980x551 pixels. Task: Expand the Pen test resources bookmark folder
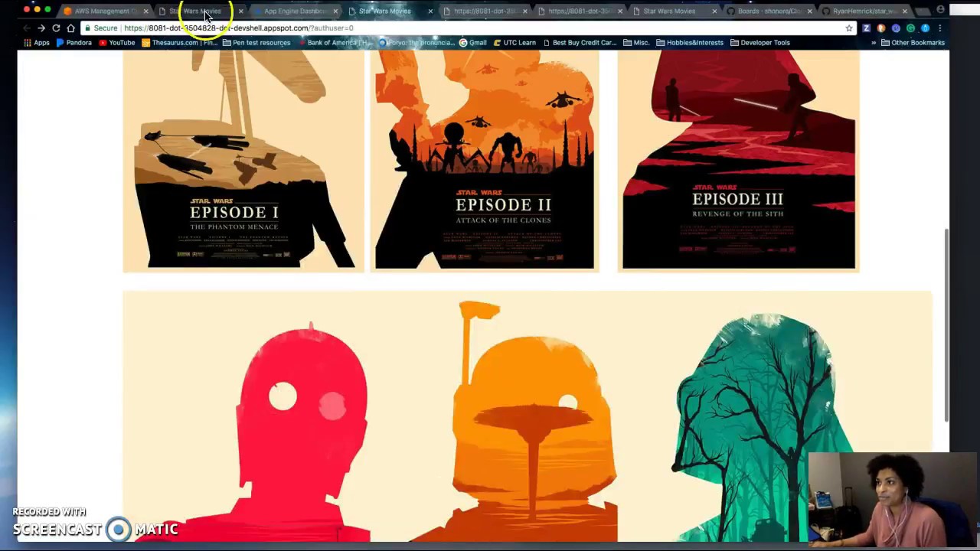256,43
